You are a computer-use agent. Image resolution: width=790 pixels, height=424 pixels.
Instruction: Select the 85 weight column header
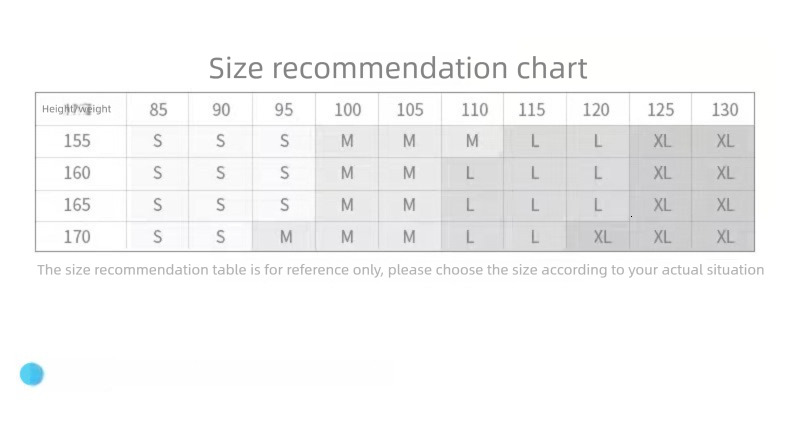click(158, 109)
